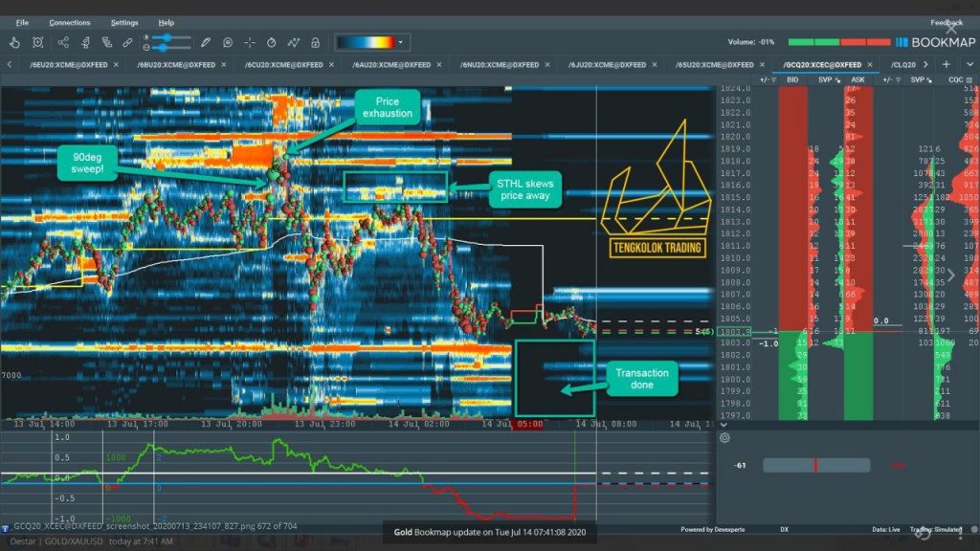Switch to the /6AU20:XCME@DXFEED tab

pos(391,65)
